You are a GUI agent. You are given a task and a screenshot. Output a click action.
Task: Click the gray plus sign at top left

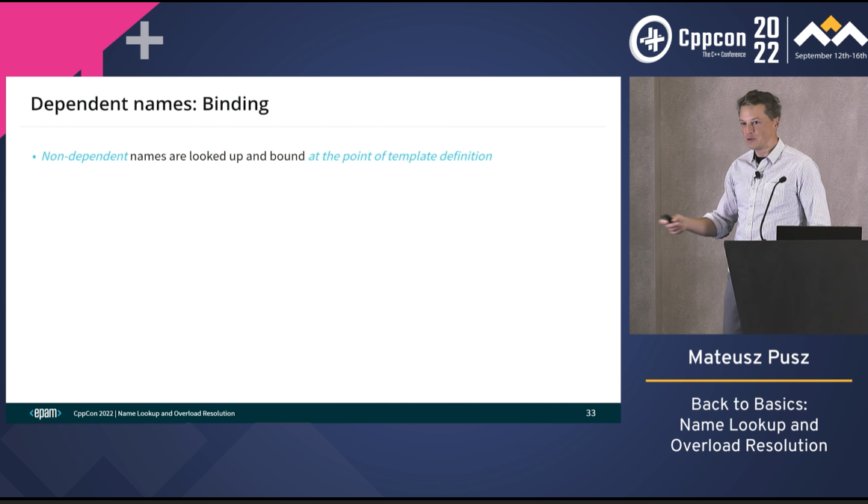(x=144, y=40)
